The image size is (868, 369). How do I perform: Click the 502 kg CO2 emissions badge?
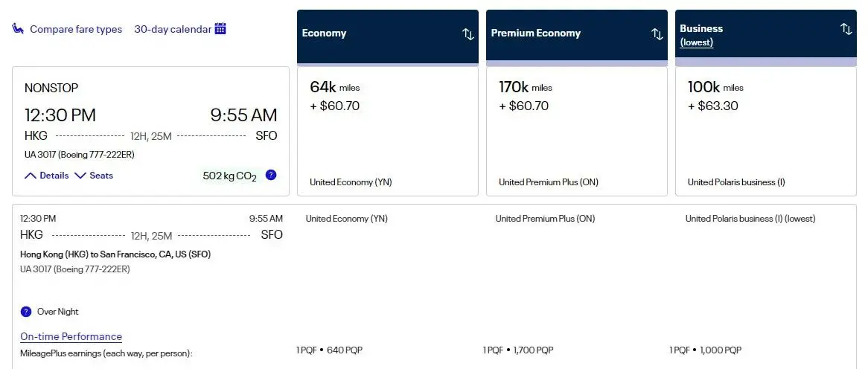coord(229,176)
